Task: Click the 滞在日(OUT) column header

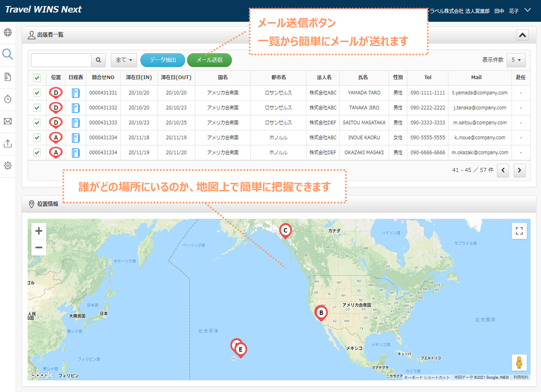Action: 176,78
